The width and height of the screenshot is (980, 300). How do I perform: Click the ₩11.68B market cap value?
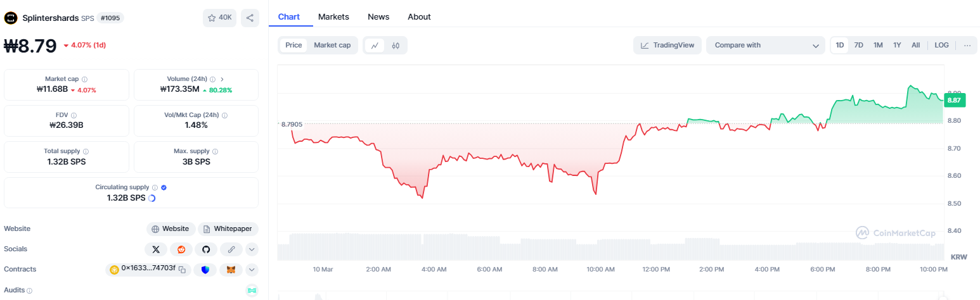[52, 89]
